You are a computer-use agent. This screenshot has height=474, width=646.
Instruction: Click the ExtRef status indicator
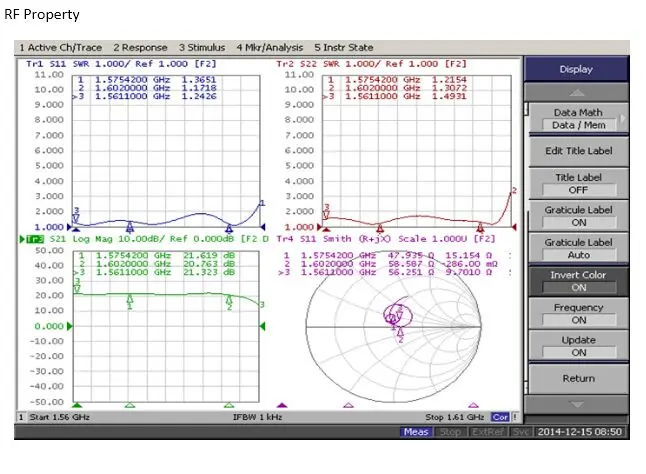click(x=488, y=432)
